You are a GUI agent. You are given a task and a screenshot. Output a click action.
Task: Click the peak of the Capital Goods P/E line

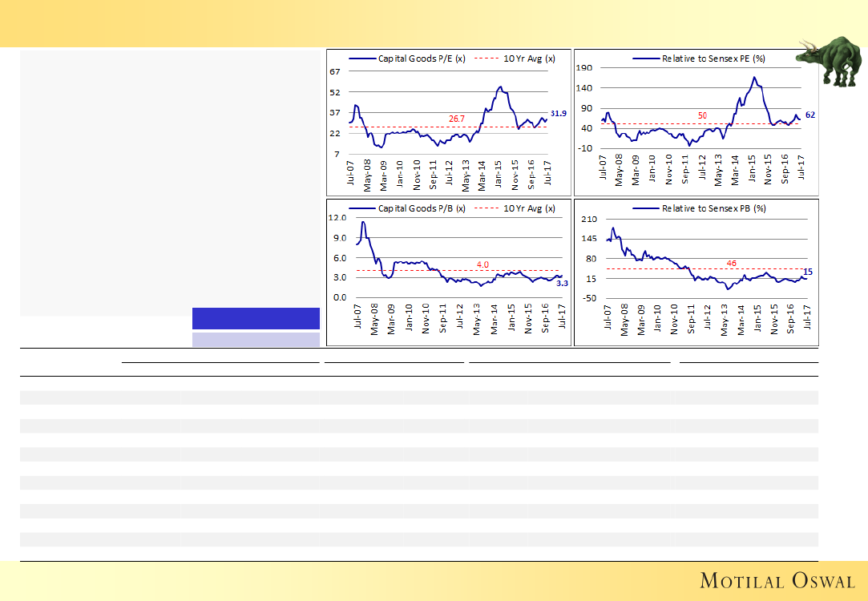coord(500,87)
